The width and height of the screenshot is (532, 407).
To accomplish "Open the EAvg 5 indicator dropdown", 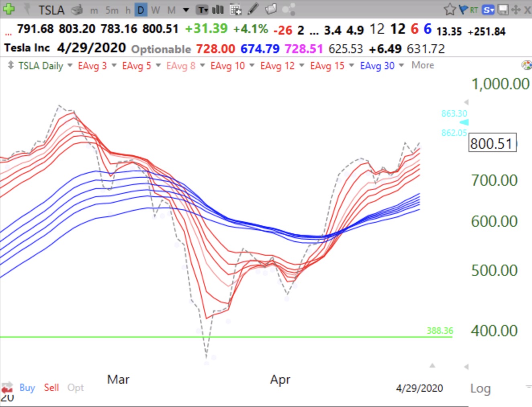I will pyautogui.click(x=158, y=65).
